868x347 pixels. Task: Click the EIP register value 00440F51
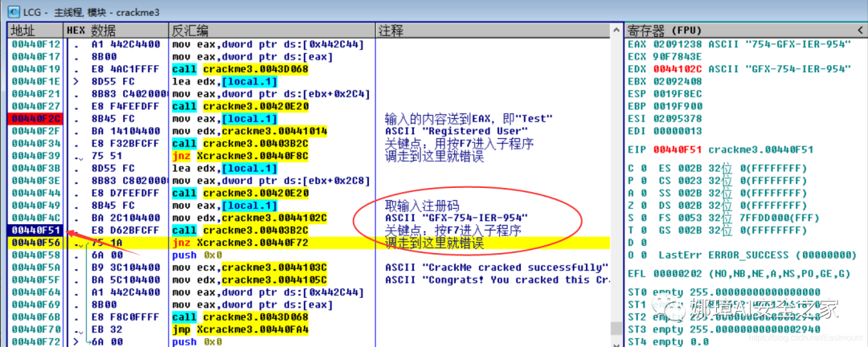click(x=678, y=150)
